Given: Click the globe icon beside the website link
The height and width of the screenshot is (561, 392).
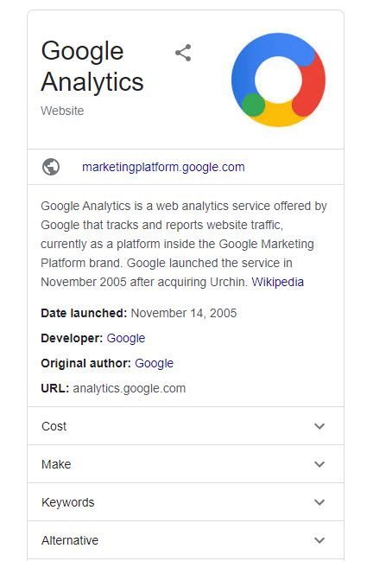Looking at the screenshot, I should point(51,167).
